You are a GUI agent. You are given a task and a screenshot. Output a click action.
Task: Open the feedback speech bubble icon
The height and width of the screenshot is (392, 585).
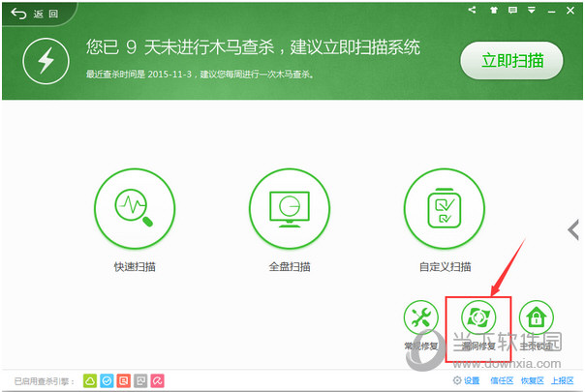point(514,10)
